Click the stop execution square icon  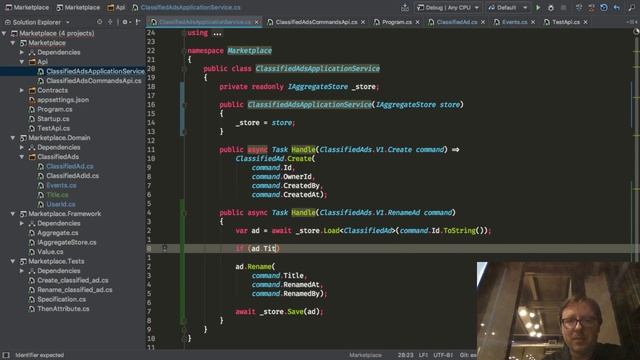(x=564, y=8)
